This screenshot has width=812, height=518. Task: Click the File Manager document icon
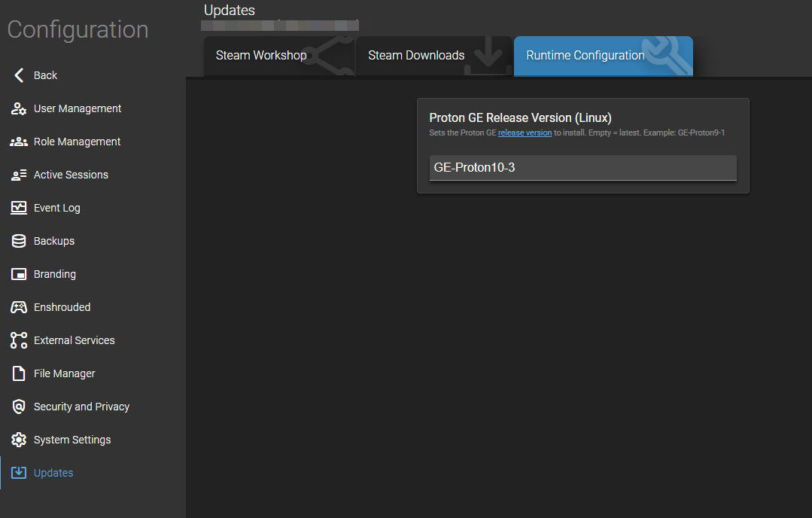click(19, 373)
